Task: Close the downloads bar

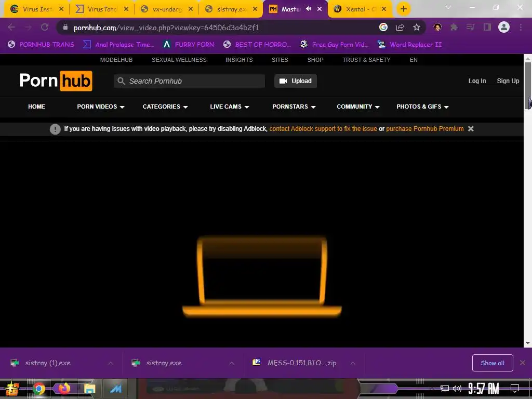Action: click(523, 363)
